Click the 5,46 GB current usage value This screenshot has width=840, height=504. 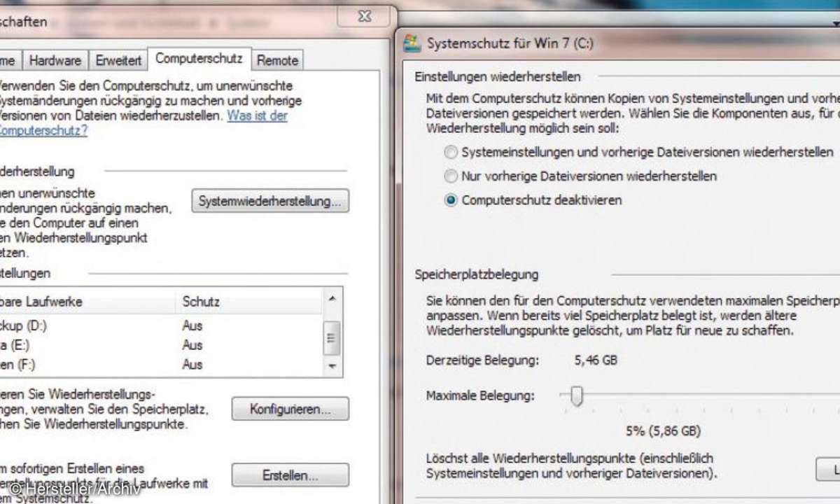tap(596, 360)
